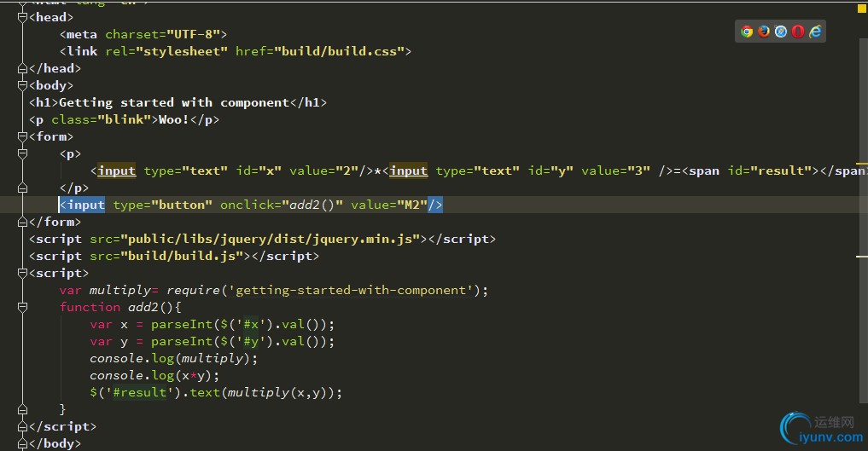
Task: Collapse the inline <script> block
Action: point(23,273)
